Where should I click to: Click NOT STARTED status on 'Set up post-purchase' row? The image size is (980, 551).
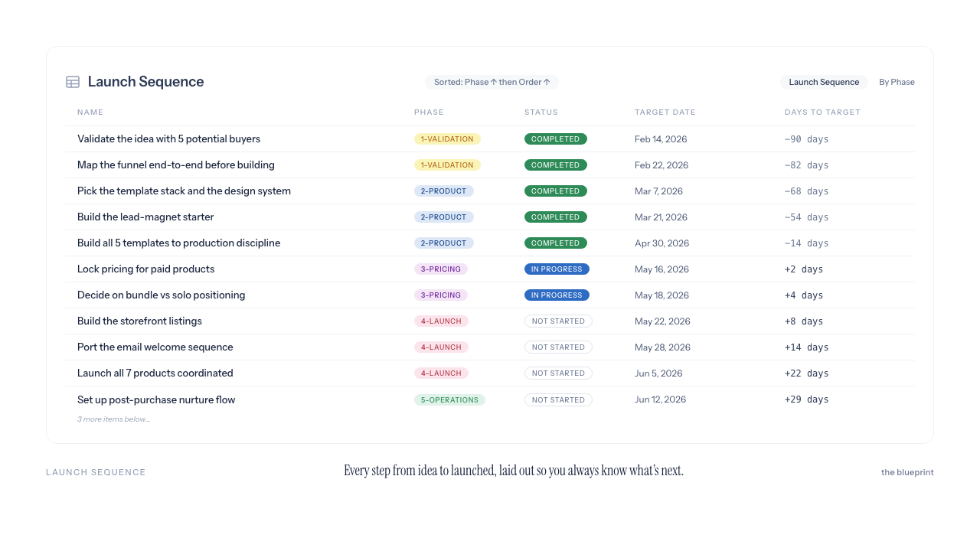558,400
